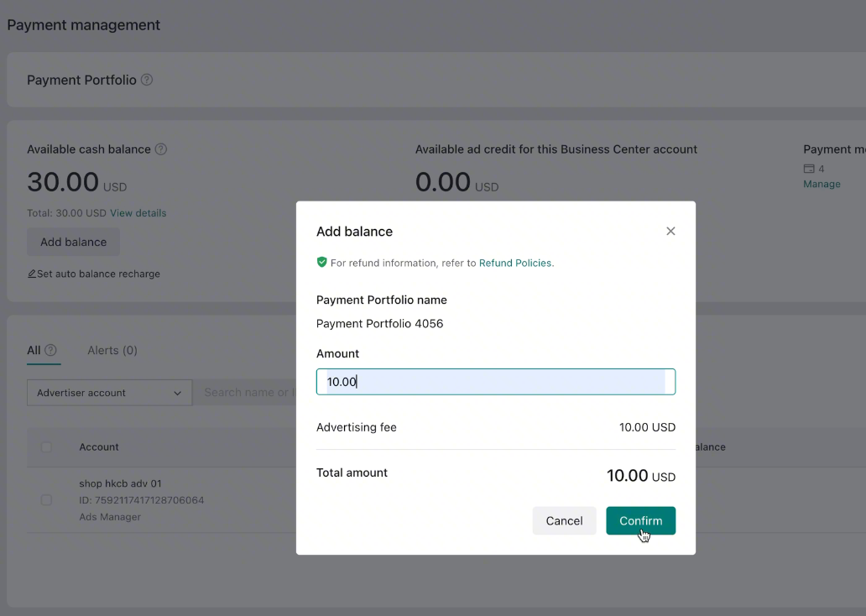
Task: Tick the select-all checkbox in the table header
Action: click(46, 447)
